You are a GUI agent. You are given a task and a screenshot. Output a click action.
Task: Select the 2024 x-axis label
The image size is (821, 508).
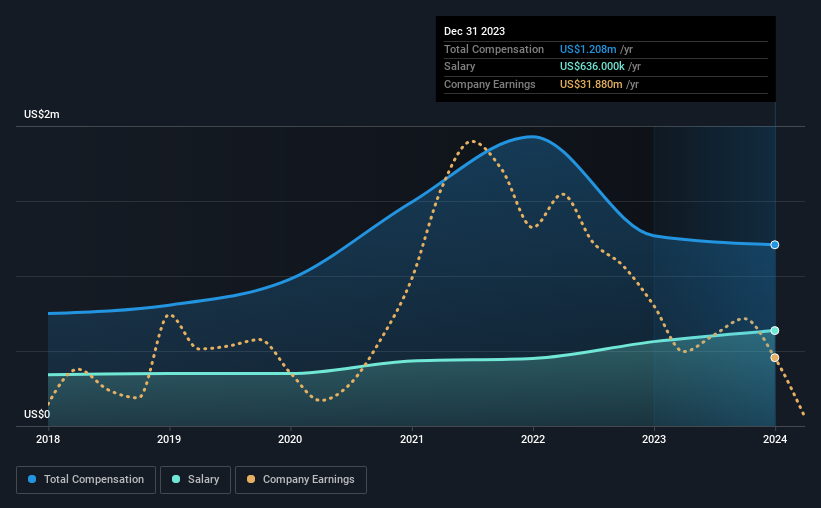(x=775, y=439)
